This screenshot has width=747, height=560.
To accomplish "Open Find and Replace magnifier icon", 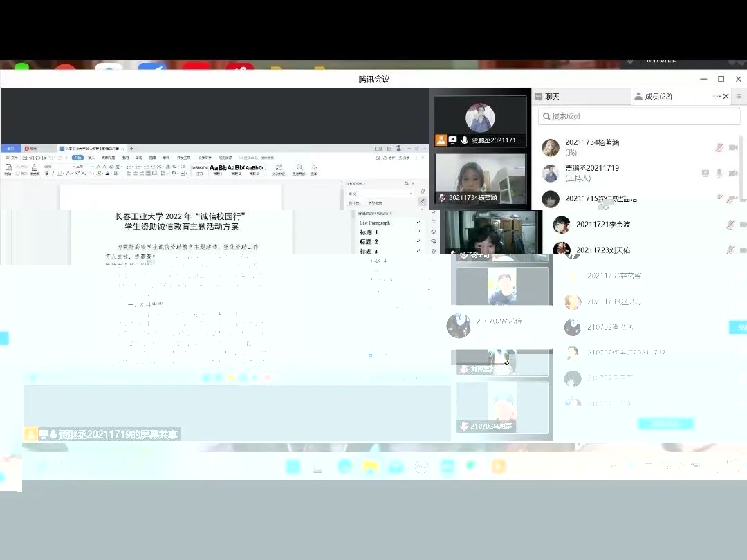I will pyautogui.click(x=299, y=167).
